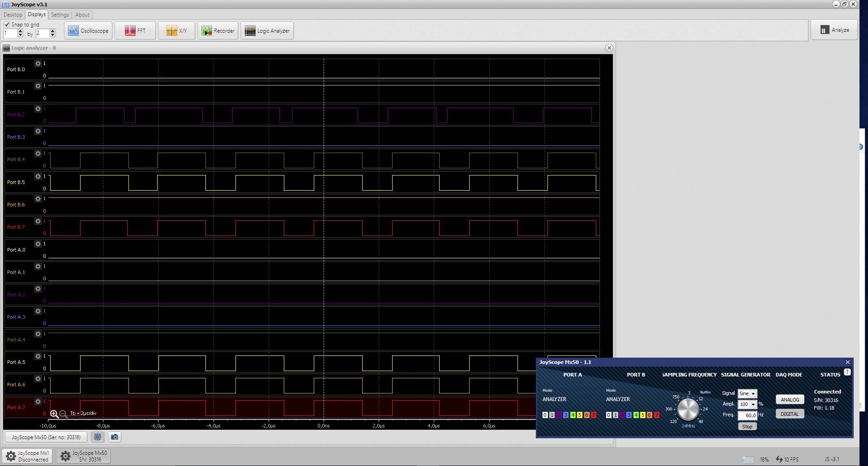This screenshot has height=466, width=868.
Task: Enable DIGITAL DAQ mode
Action: (x=789, y=414)
